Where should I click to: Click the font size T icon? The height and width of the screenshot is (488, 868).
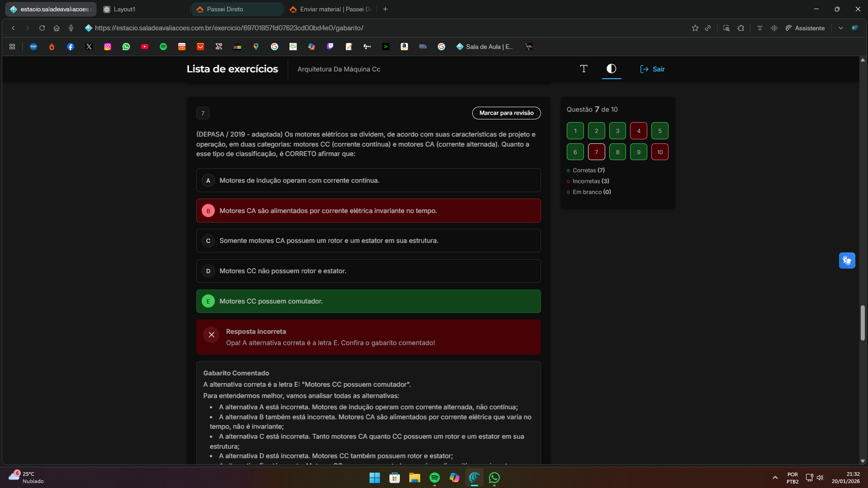click(x=583, y=69)
